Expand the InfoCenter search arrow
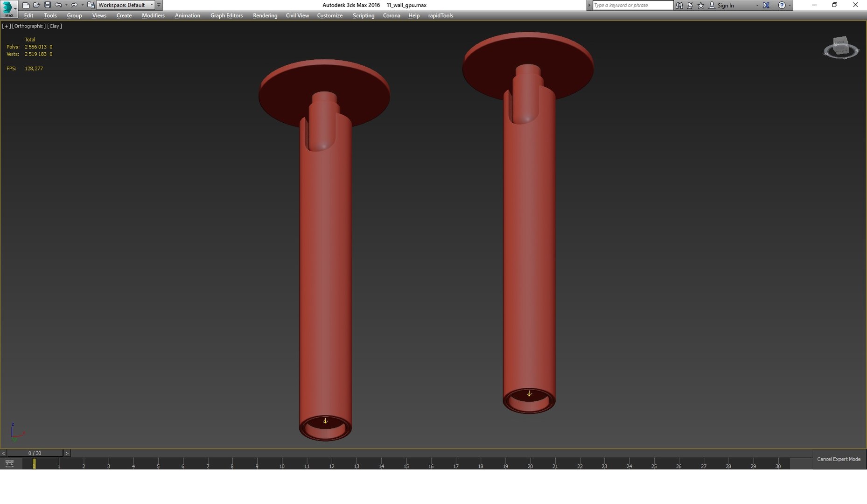 point(589,5)
